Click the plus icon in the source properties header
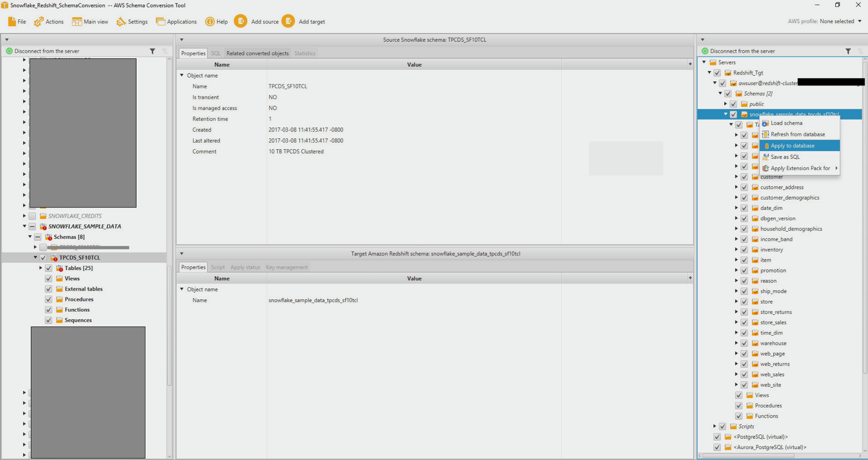 click(x=690, y=64)
